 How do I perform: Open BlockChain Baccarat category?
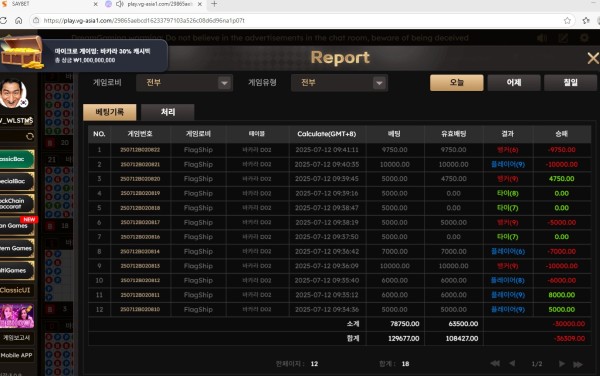[16, 203]
